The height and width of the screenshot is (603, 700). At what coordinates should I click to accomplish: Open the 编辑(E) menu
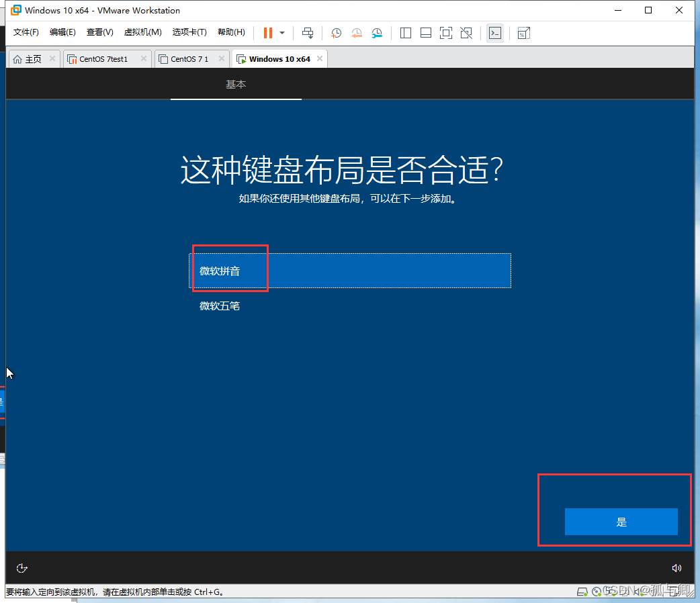(62, 32)
